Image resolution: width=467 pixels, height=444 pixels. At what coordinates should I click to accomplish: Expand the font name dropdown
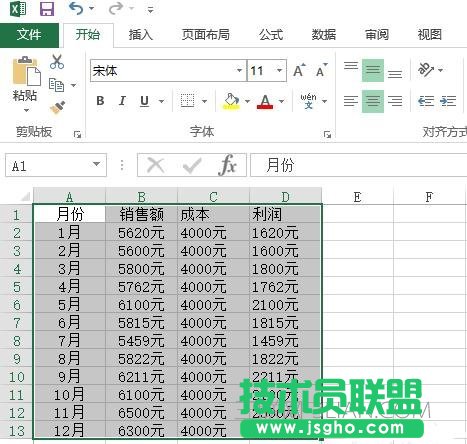coord(239,70)
